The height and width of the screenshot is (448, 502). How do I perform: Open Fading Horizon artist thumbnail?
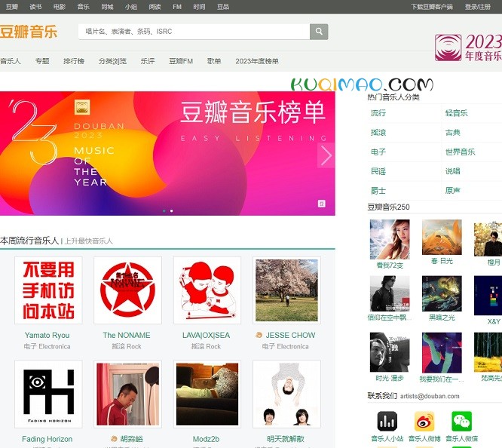(x=48, y=394)
